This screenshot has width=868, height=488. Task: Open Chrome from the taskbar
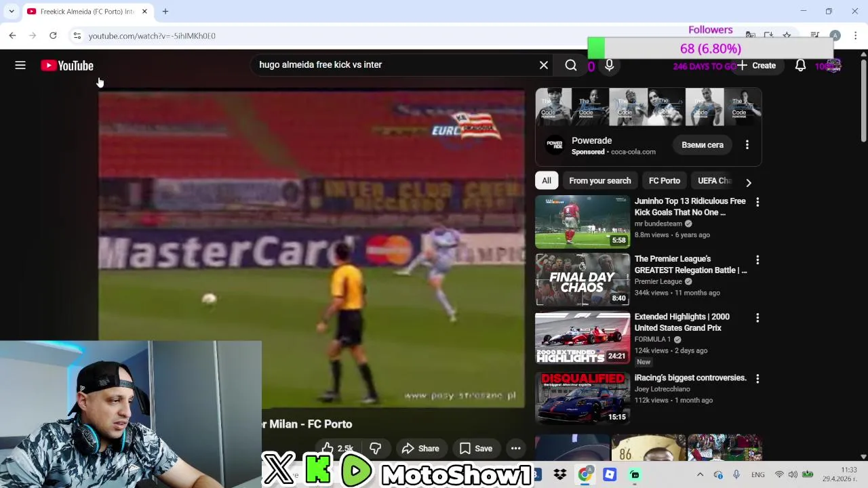click(x=585, y=474)
